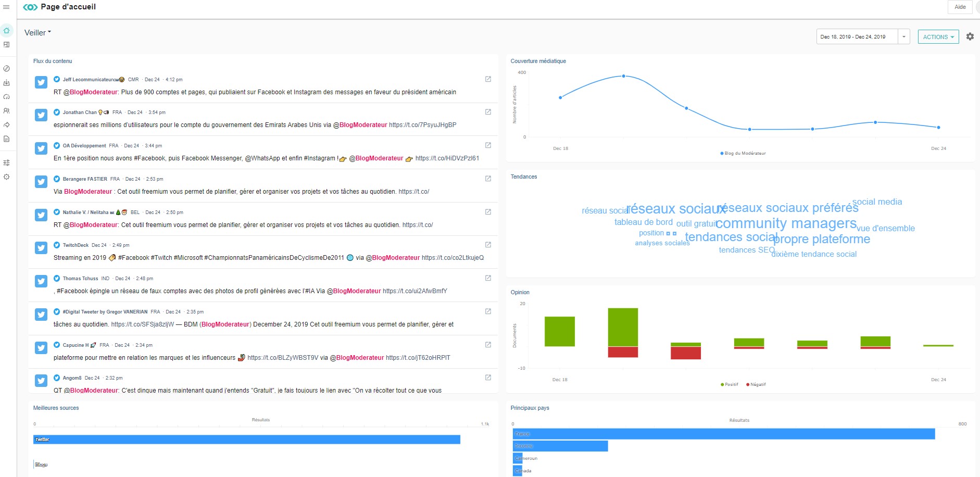The height and width of the screenshot is (477, 980).
Task: Open the hamburger menu at top left
Action: point(6,7)
